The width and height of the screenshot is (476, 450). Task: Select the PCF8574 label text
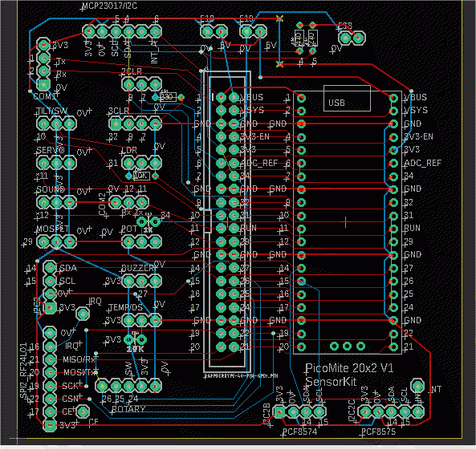point(300,432)
